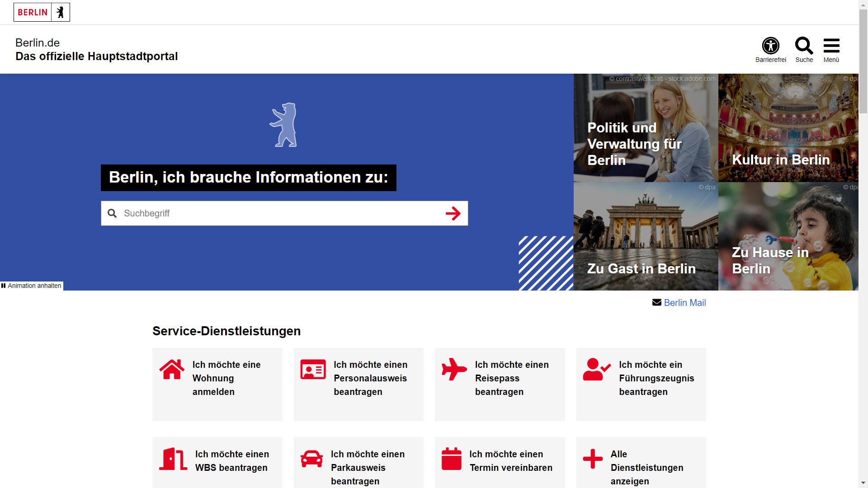
Task: Click the calendar Termin vereinbaren icon
Action: pos(451,459)
